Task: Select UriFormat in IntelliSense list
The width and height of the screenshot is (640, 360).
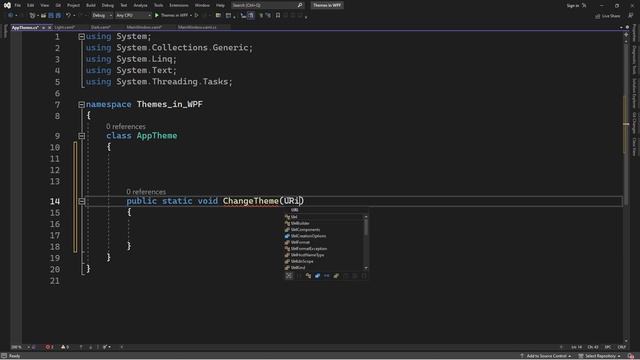Action: 324,242
